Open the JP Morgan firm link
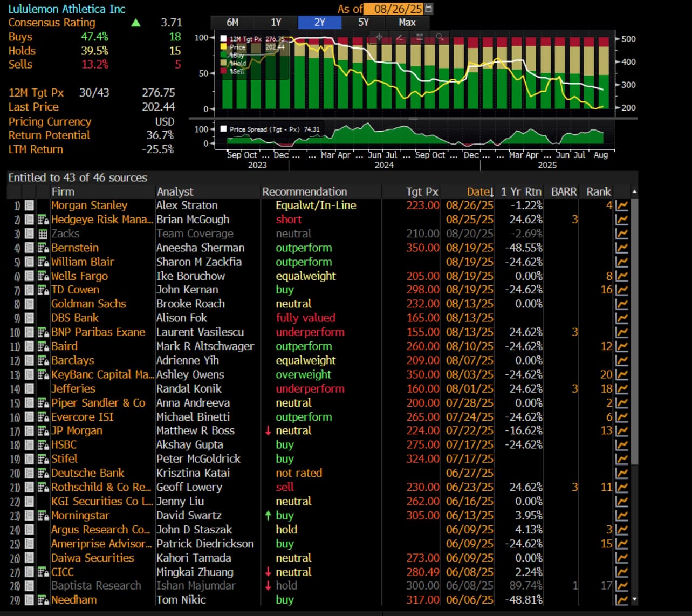The height and width of the screenshot is (616, 692). point(77,431)
